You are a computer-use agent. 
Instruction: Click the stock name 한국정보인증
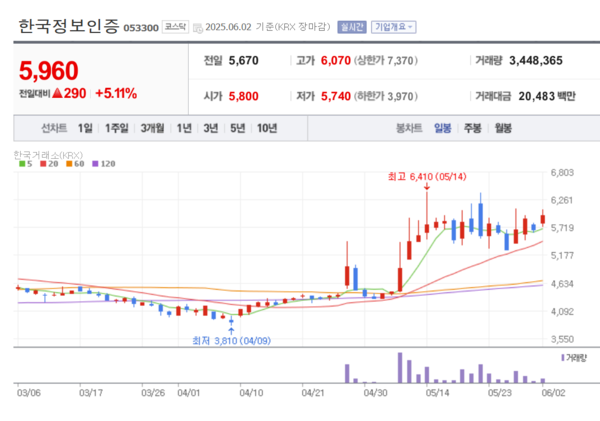69,26
